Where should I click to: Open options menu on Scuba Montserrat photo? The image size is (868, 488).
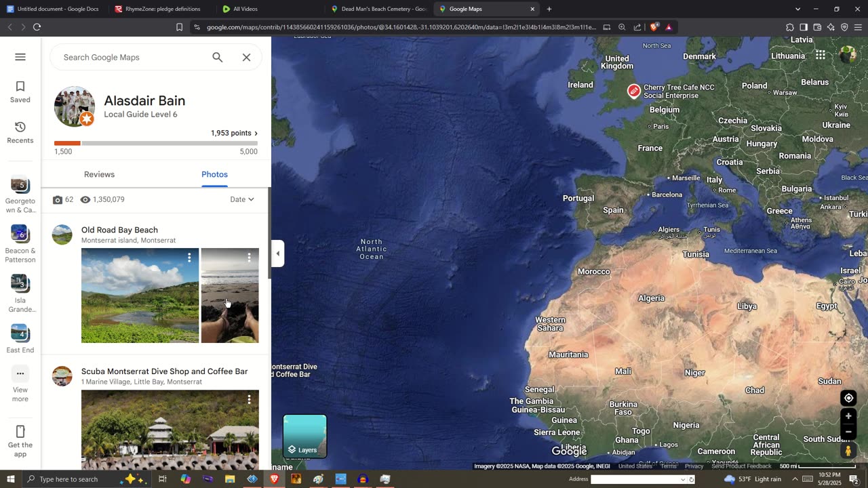pyautogui.click(x=249, y=400)
